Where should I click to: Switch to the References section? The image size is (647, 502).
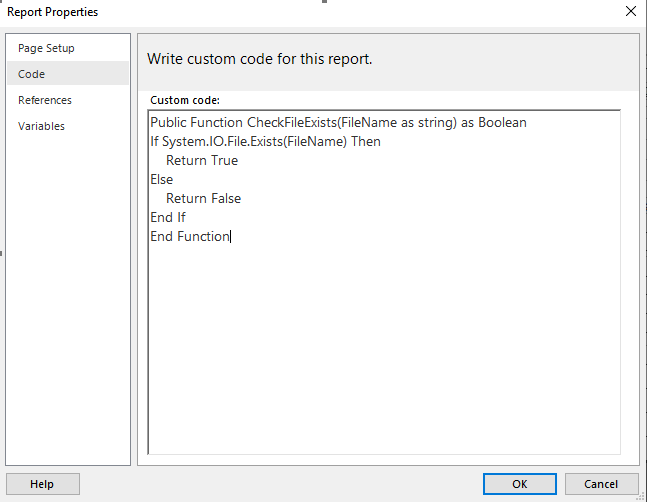[45, 100]
